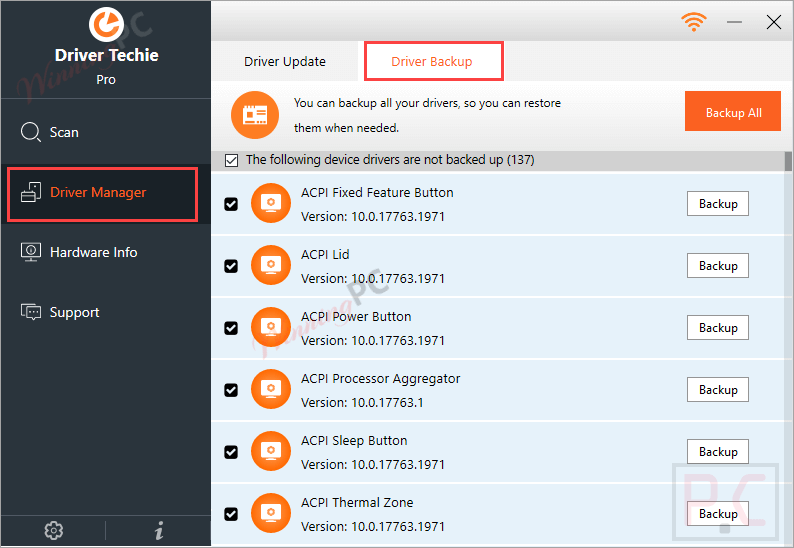Click the Support chat icon
The image size is (794, 548).
click(31, 312)
